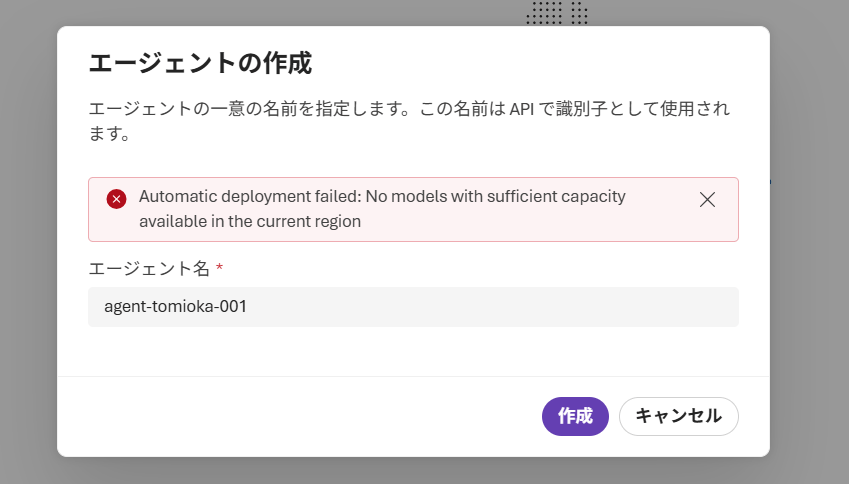The height and width of the screenshot is (484, 849).
Task: Click the エージェントの作成 dialog title
Action: (200, 64)
